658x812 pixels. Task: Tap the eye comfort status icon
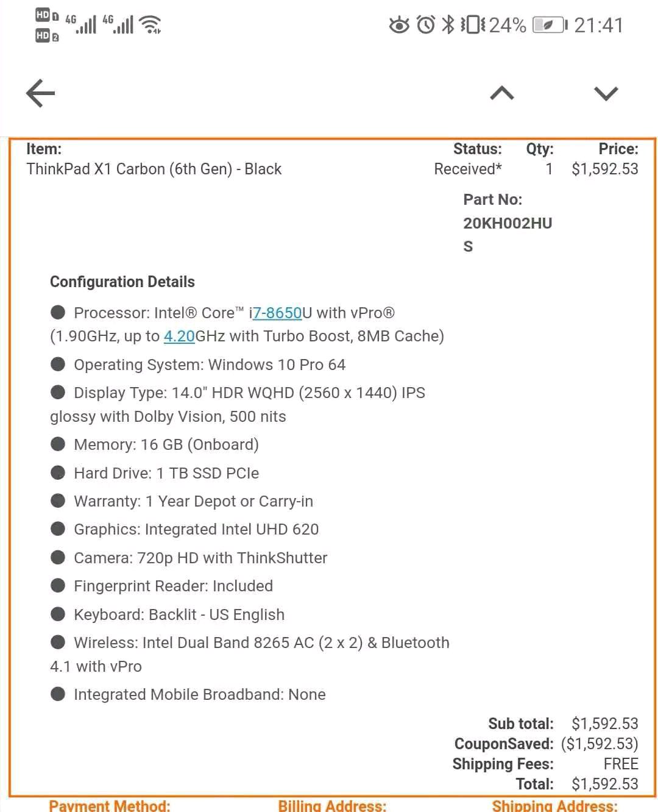point(399,25)
